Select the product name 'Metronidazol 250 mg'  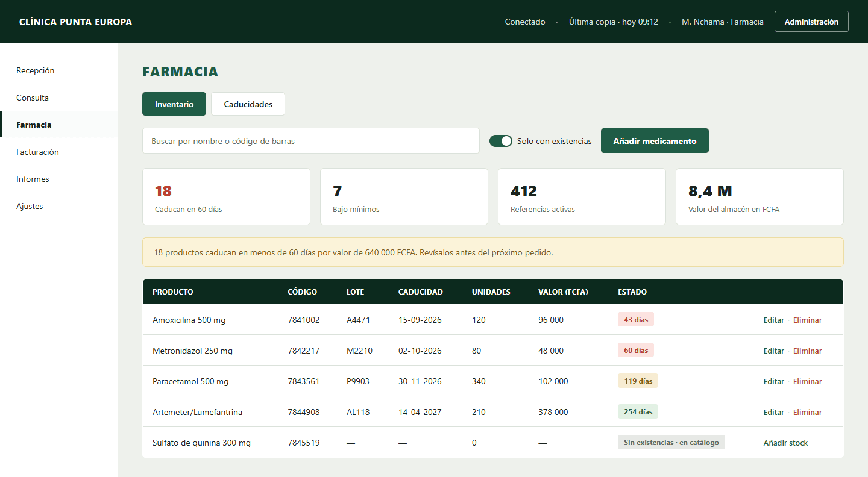[192, 351]
